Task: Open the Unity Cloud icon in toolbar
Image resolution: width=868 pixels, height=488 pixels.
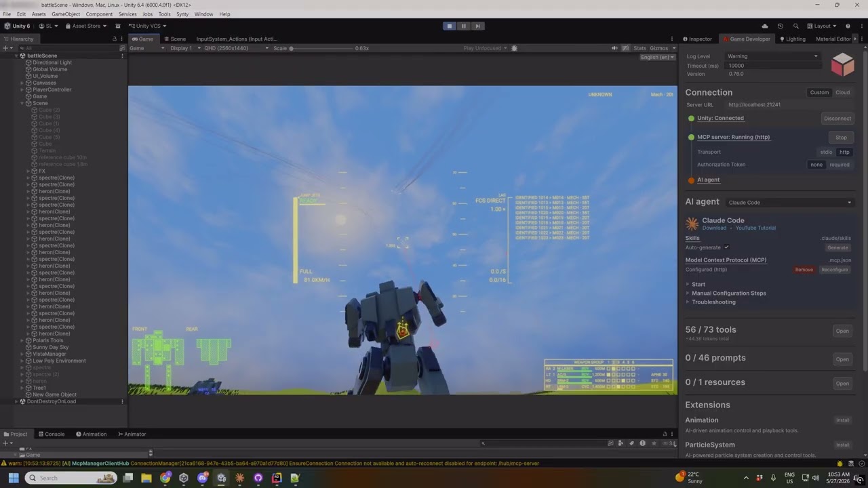Action: point(765,26)
